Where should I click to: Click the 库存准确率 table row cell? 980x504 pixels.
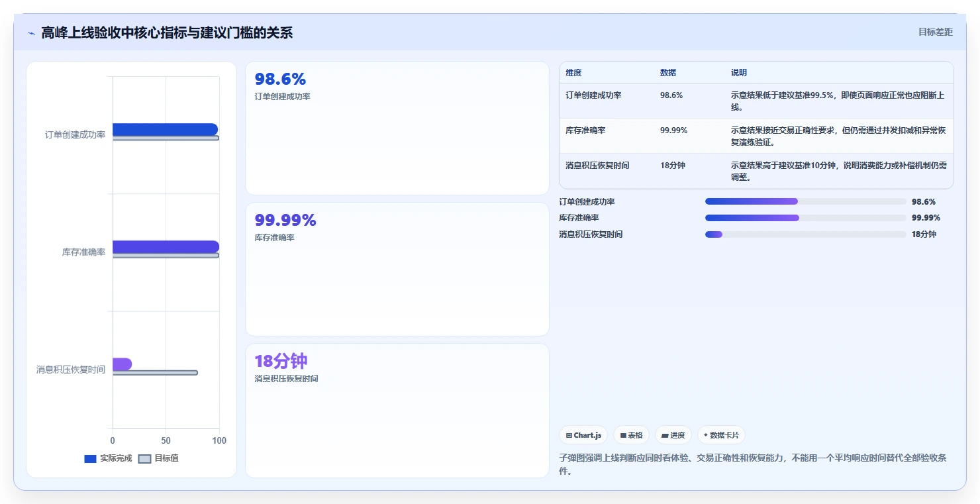pos(585,130)
